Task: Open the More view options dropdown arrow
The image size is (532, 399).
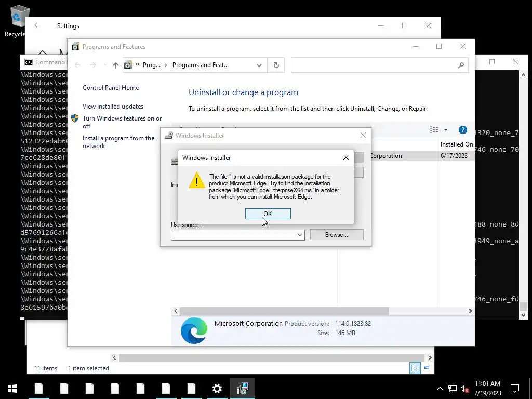Action: pyautogui.click(x=446, y=129)
